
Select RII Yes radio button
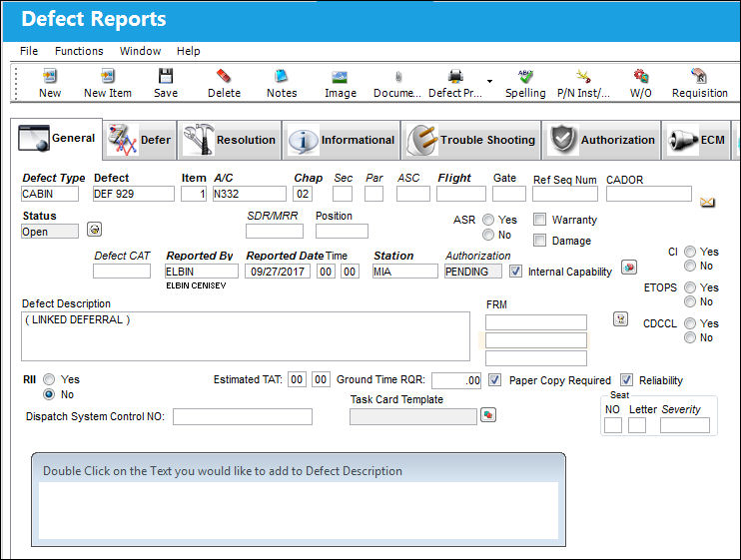click(49, 379)
